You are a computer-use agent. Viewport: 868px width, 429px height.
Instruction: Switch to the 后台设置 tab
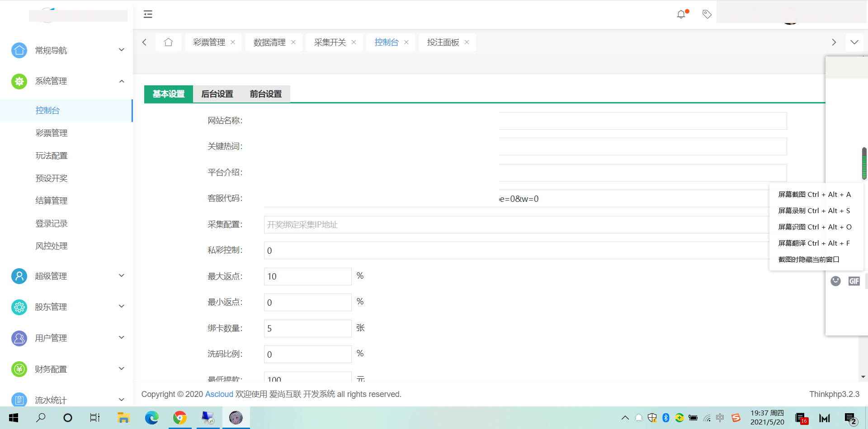[217, 94]
